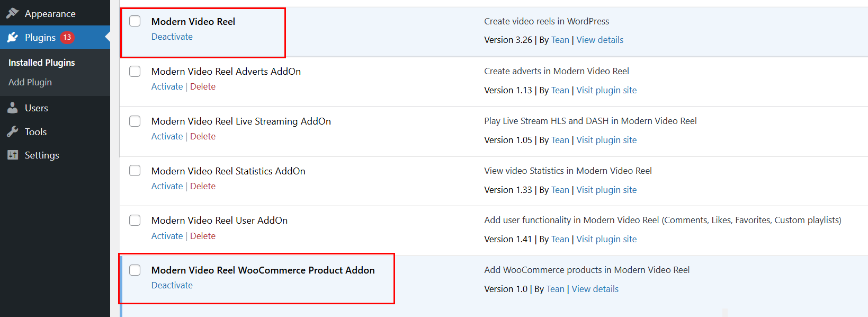This screenshot has width=868, height=317.
Task: Click the Users person icon
Action: [13, 108]
